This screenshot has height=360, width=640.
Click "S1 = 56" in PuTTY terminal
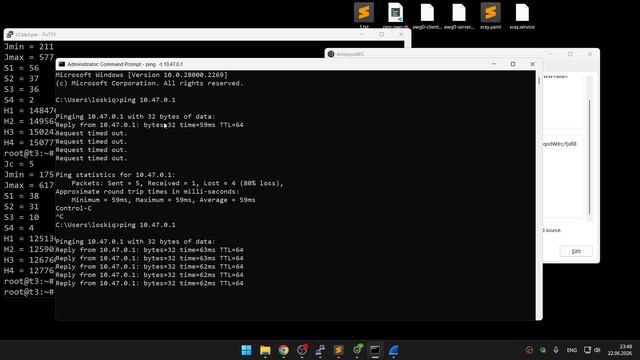point(22,68)
